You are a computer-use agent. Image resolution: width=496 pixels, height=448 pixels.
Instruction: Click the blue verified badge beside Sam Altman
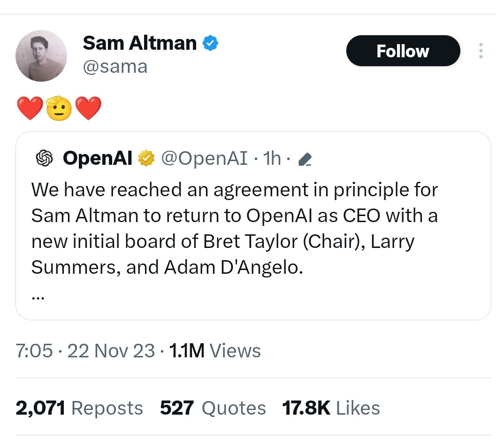[x=210, y=43]
